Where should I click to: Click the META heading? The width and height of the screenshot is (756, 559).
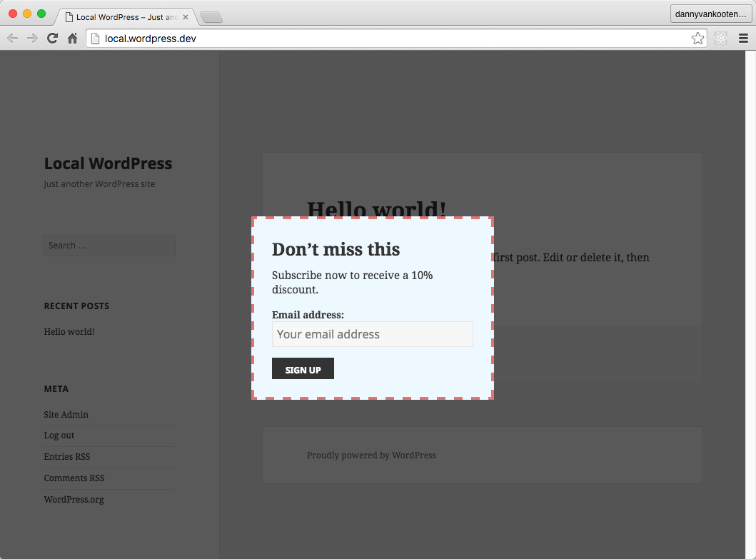pyautogui.click(x=56, y=389)
